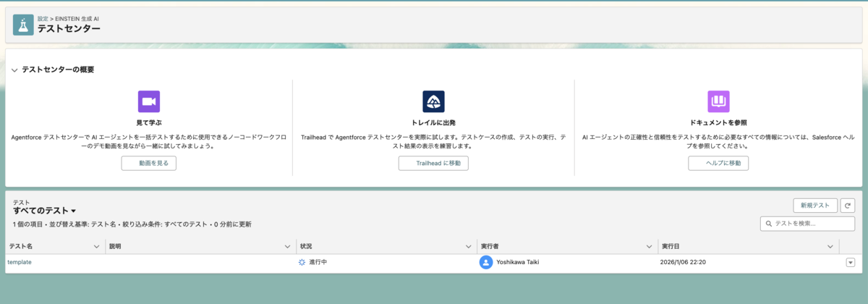The height and width of the screenshot is (304, 868).
Task: Click the flask icon beside テストセンター title
Action: (x=24, y=25)
